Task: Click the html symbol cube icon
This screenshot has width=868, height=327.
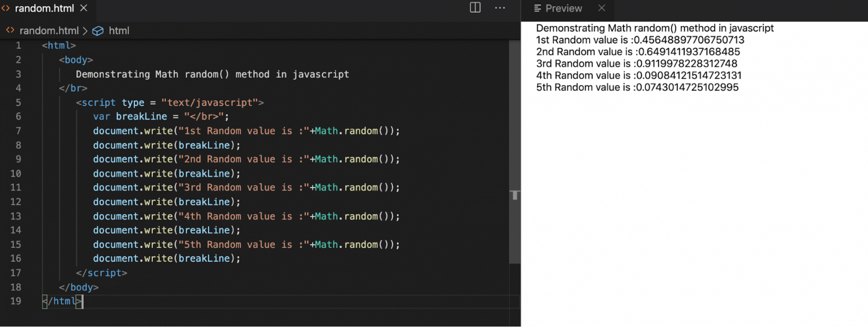Action: [98, 31]
